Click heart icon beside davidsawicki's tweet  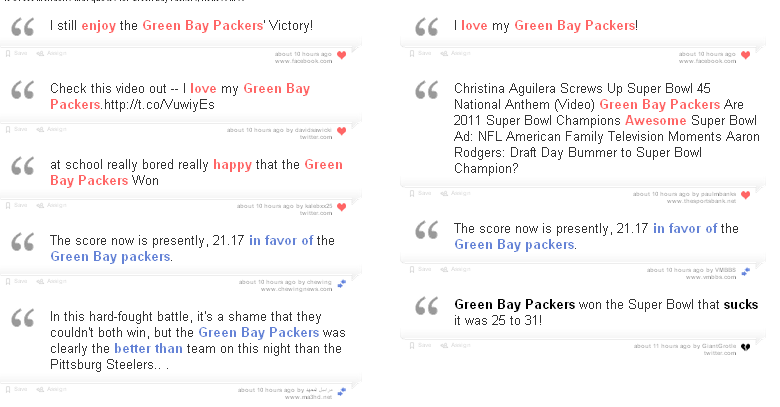point(341,131)
